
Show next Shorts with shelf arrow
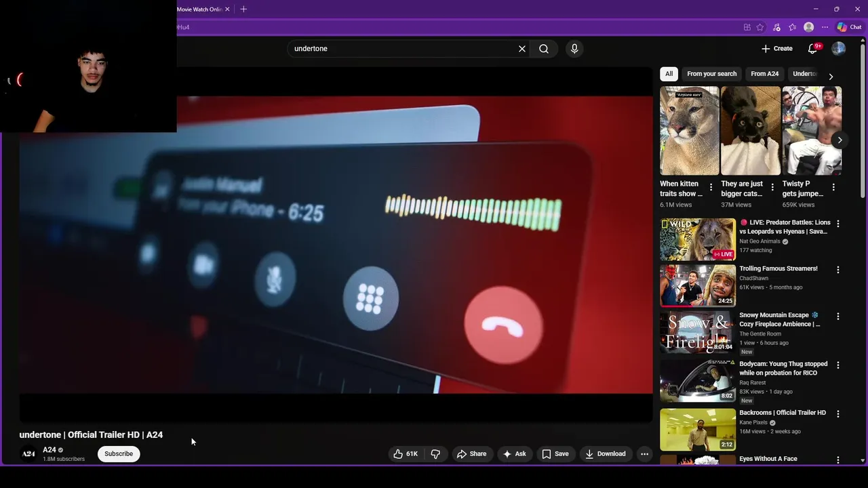840,140
